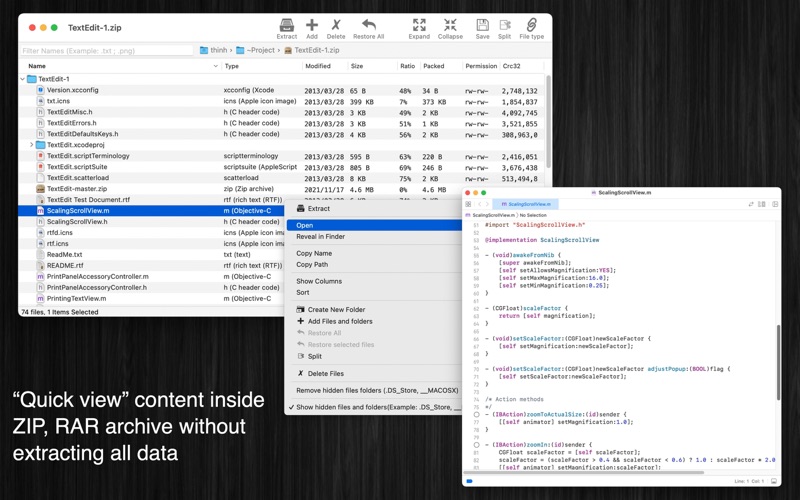The image size is (800, 500).
Task: Click the TextEdit-master.zip archive icon
Action: click(x=41, y=189)
